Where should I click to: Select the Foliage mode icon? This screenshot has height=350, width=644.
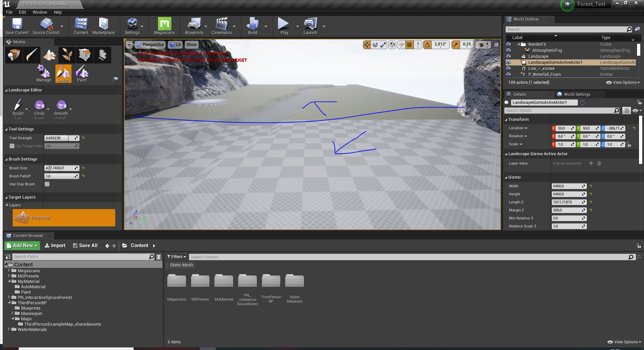coord(67,55)
